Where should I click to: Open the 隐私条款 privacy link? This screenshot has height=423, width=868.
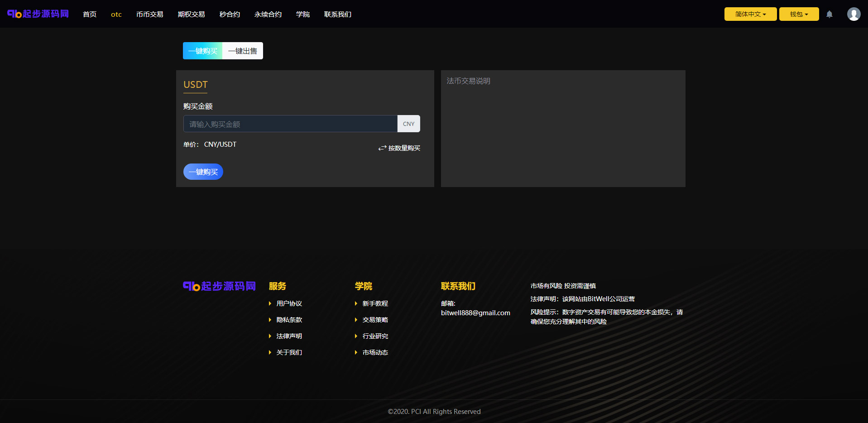(x=289, y=320)
